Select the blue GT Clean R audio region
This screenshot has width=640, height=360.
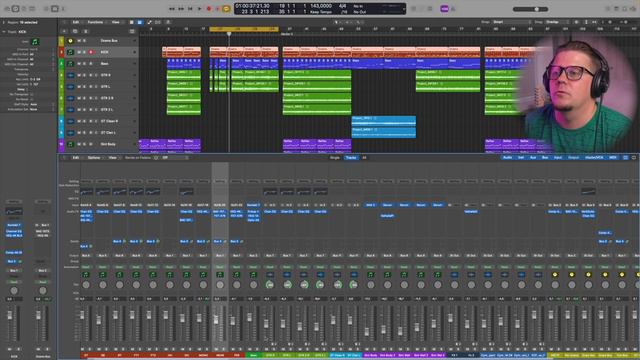tap(384, 121)
